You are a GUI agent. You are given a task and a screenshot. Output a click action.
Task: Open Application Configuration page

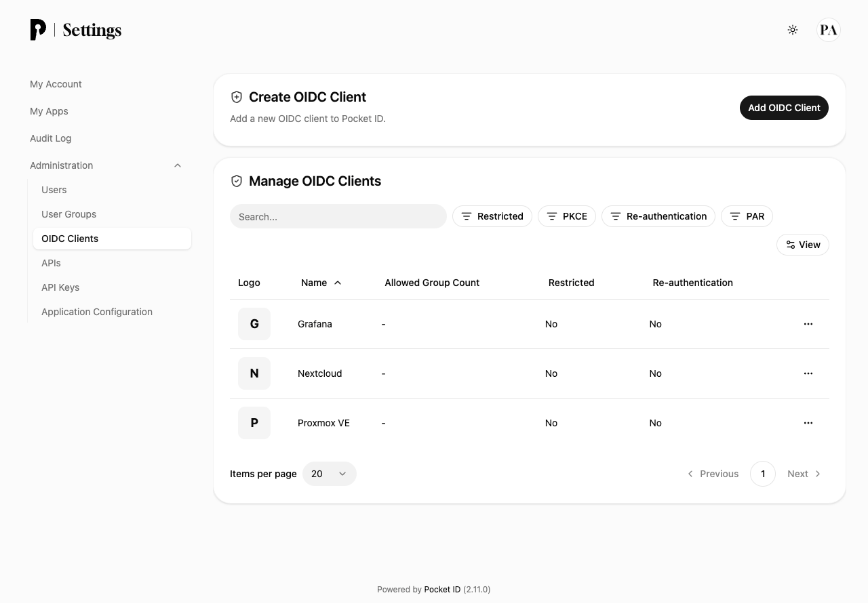pyautogui.click(x=97, y=312)
